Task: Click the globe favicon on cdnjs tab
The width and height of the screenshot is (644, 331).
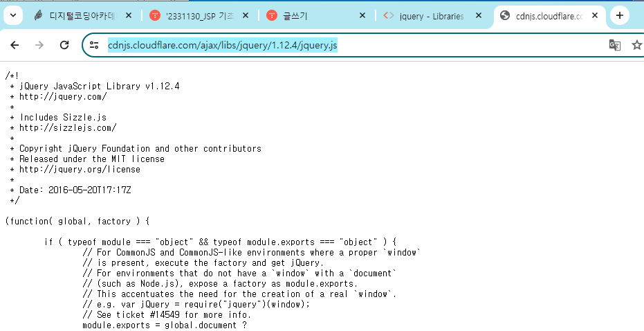Action: point(505,16)
